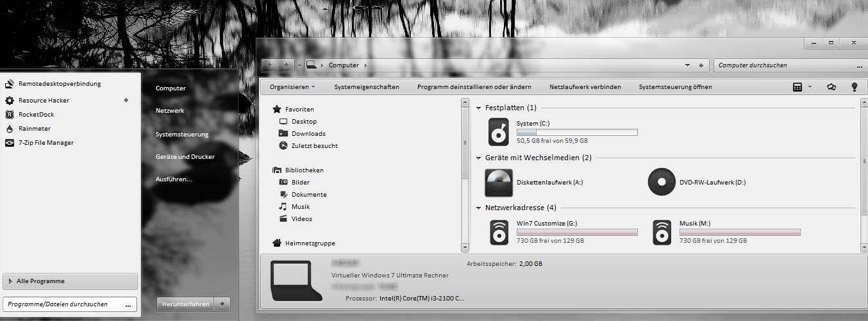
Task: Click Musik (M:) usage bar
Action: coord(740,232)
